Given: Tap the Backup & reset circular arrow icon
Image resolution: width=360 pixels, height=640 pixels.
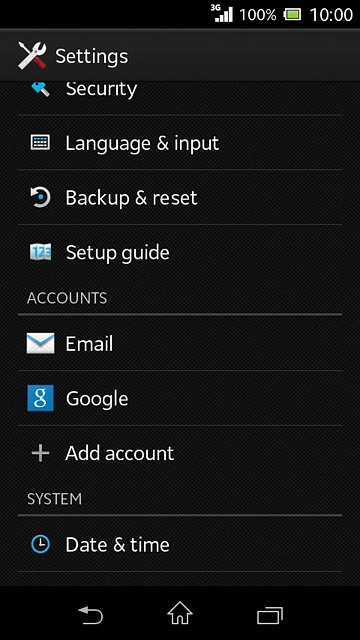Looking at the screenshot, I should [40, 198].
